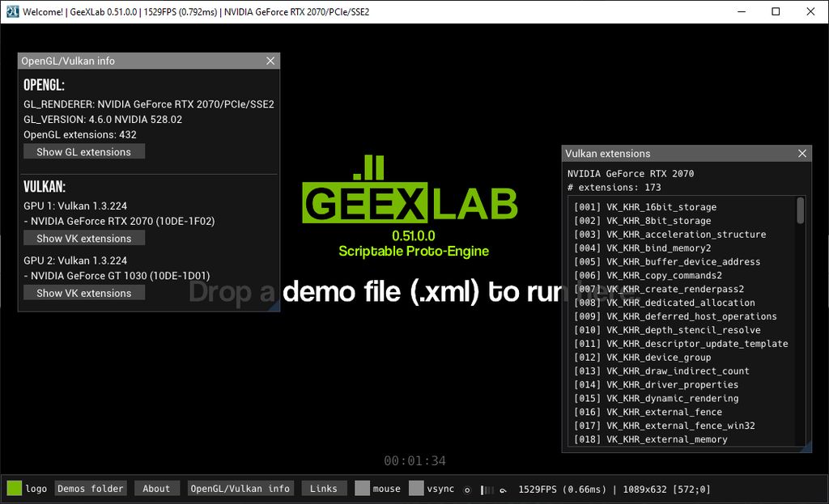Click the GeeXLab app icon in title bar
Screen dimensions: 829x504
(x=12, y=11)
